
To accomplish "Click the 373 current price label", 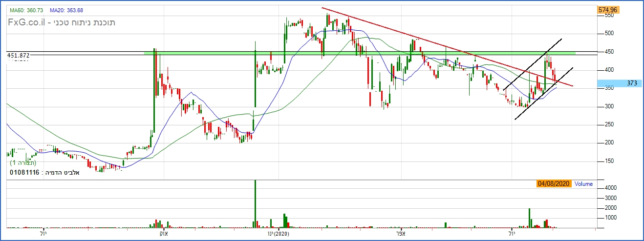I will [618, 83].
